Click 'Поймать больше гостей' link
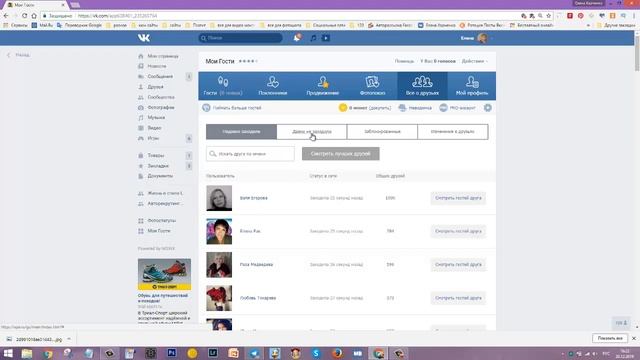 (x=237, y=108)
